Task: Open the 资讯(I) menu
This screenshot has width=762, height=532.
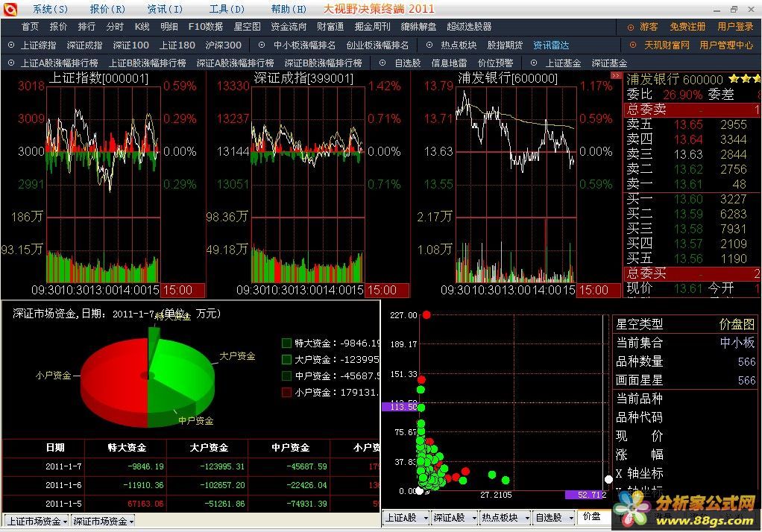Action: pos(165,9)
